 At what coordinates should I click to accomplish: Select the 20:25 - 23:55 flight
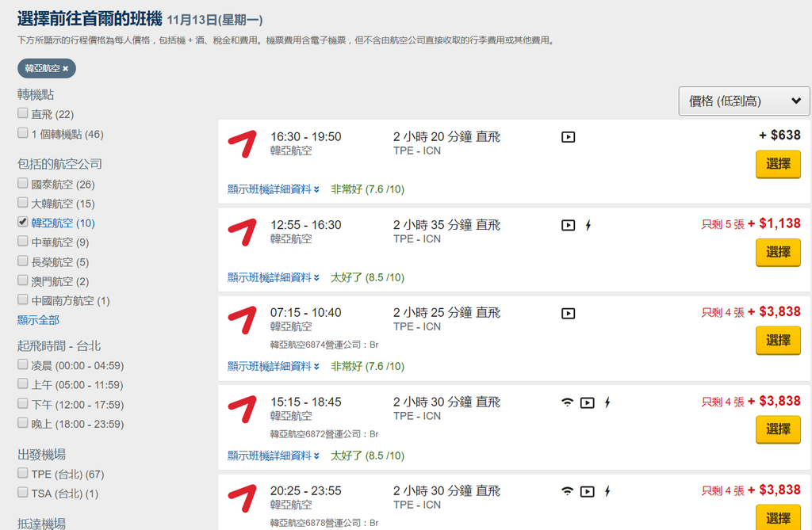click(778, 517)
